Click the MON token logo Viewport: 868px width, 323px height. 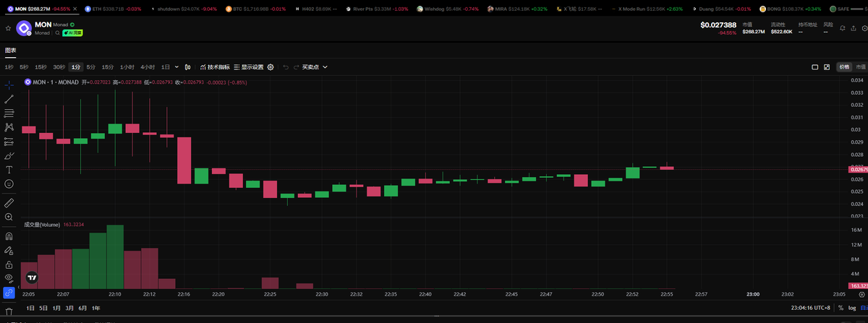coord(24,29)
